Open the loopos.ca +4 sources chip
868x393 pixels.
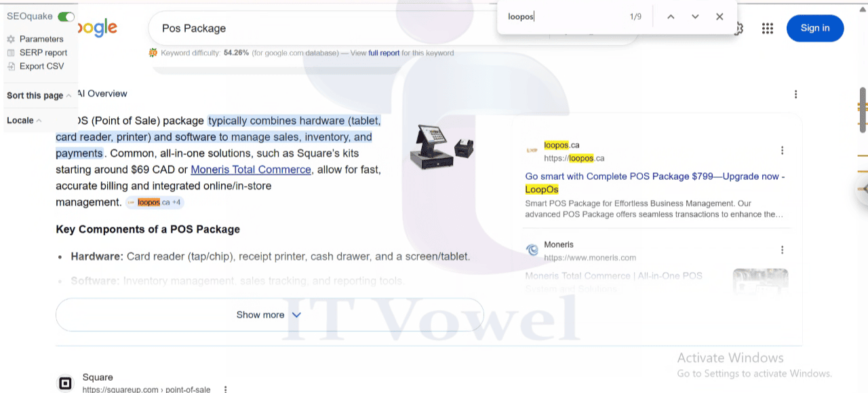[155, 202]
